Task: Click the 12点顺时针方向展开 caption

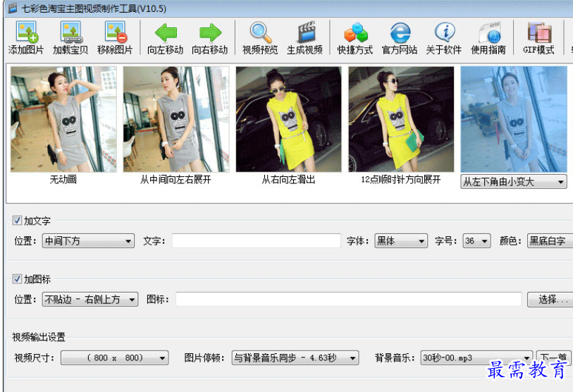Action: tap(401, 180)
